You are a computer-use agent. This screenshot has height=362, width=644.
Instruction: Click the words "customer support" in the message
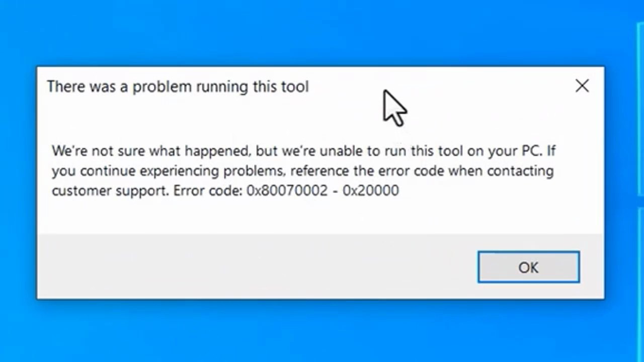click(110, 191)
